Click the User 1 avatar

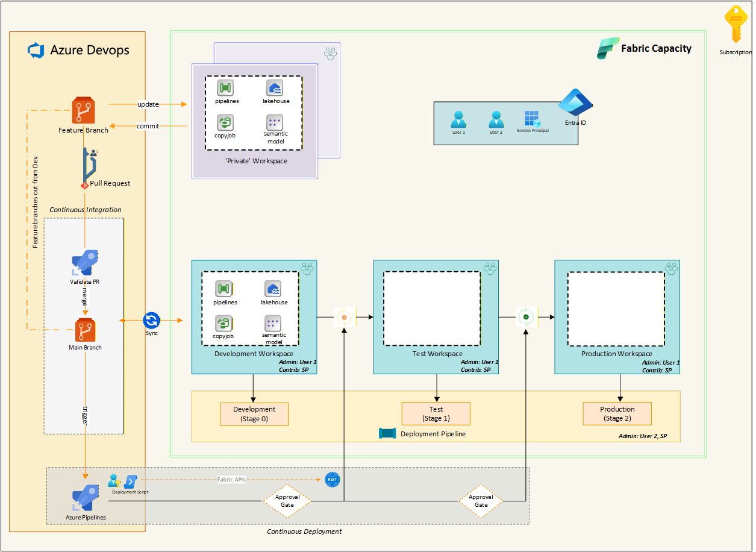tap(458, 119)
